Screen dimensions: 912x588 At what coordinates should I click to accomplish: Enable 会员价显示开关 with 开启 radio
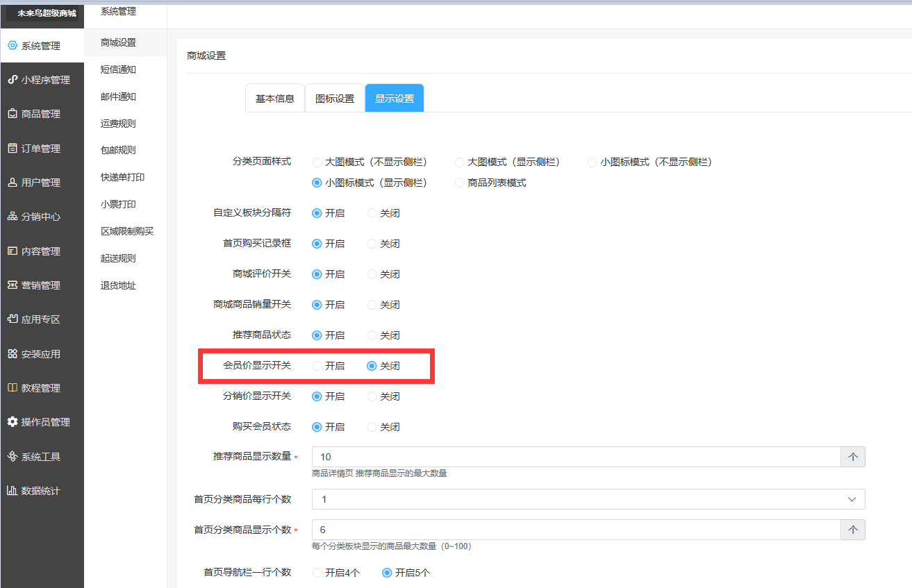point(317,366)
